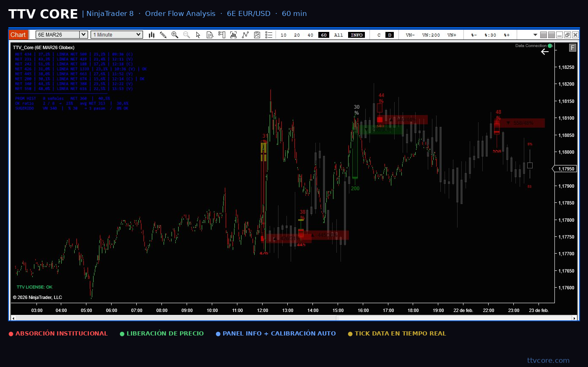Expand the 1 Minute interval dropdown

138,35
